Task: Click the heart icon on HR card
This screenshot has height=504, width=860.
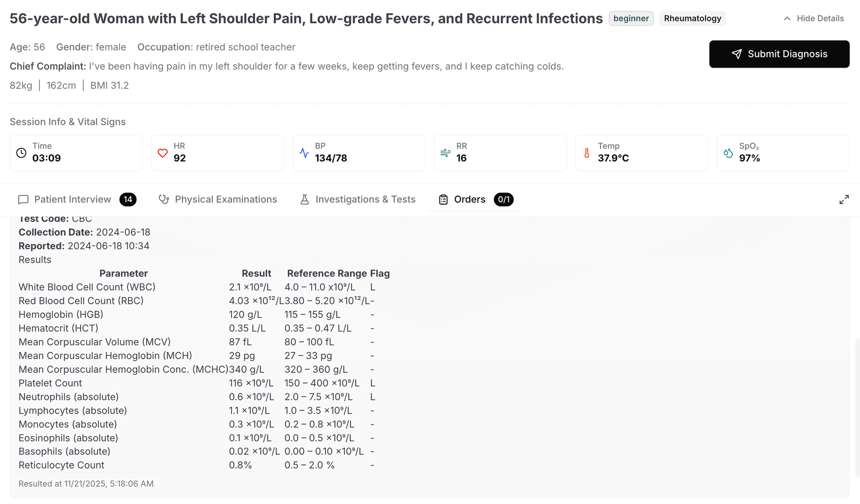Action: click(163, 153)
